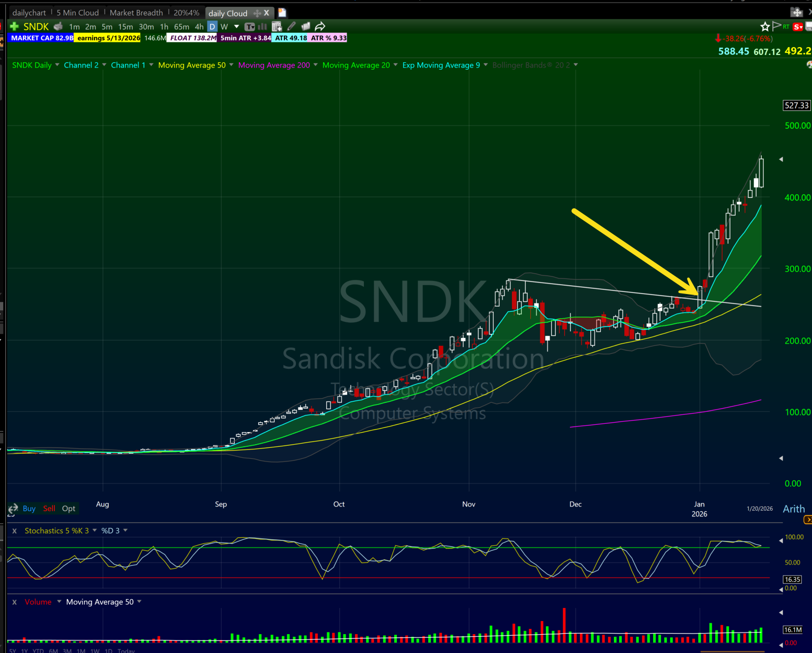Click the Opt options button

[x=68, y=509]
